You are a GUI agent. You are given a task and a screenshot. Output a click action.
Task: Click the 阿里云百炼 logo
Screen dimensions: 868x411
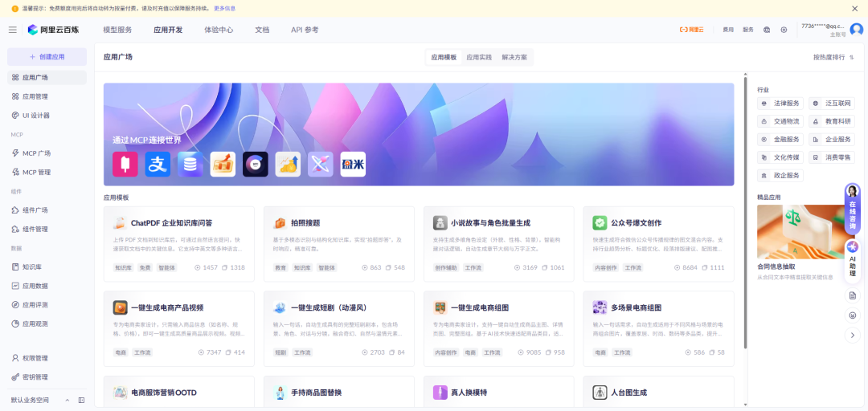(x=54, y=30)
